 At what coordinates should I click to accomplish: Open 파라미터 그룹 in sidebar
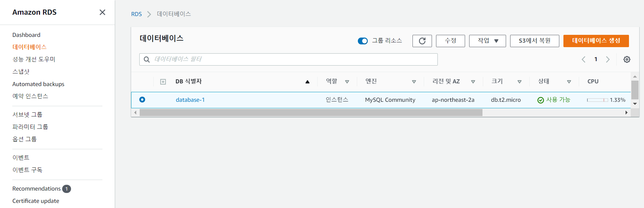pyautogui.click(x=30, y=127)
